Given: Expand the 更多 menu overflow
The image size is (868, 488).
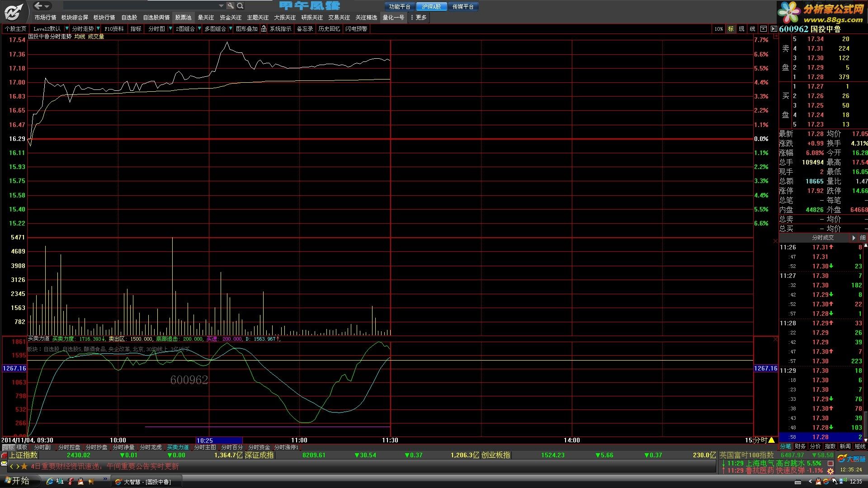Looking at the screenshot, I should click(419, 17).
